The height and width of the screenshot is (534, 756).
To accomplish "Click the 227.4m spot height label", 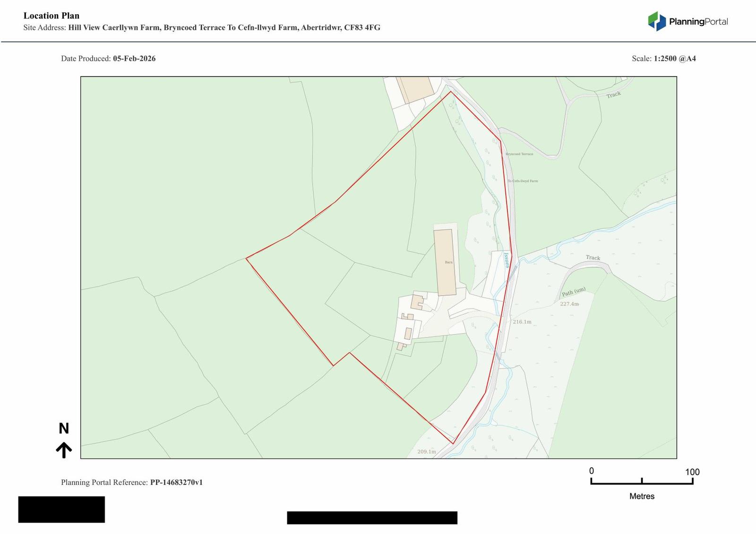I will (x=569, y=304).
